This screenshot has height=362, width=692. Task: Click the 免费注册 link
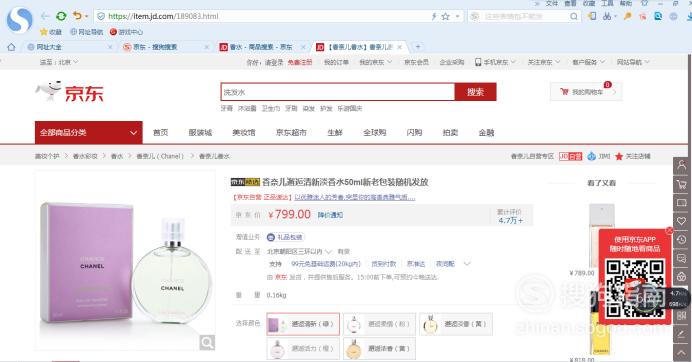[x=300, y=62]
